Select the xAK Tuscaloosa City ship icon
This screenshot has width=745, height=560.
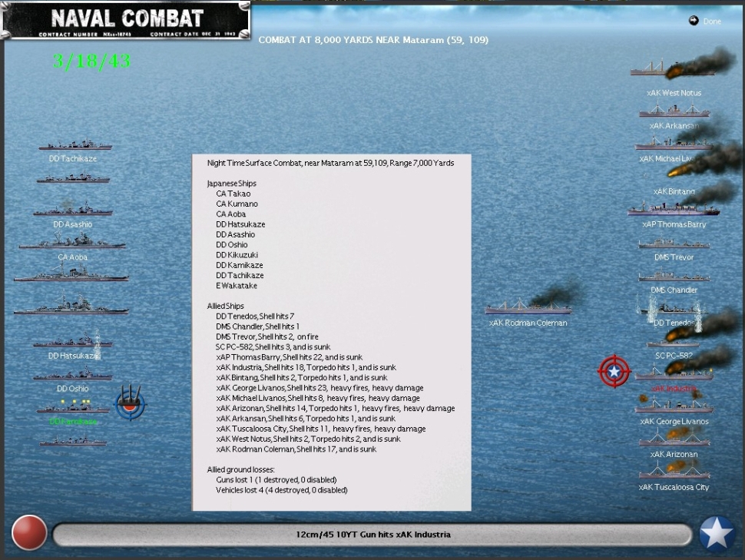674,472
